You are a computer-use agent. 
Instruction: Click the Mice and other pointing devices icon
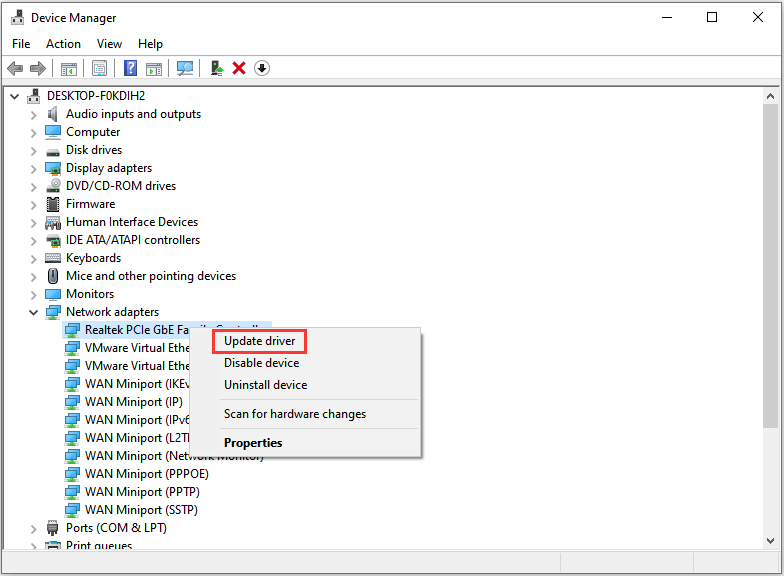coord(52,276)
